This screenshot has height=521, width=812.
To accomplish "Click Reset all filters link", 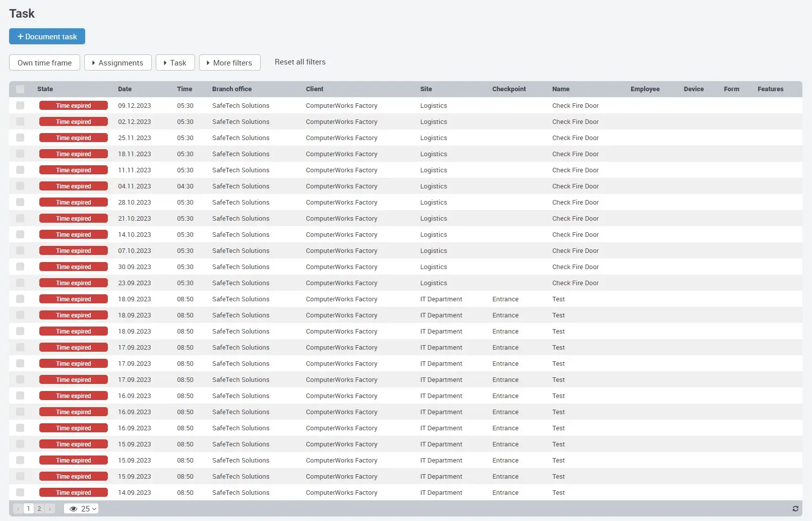I will tap(300, 62).
